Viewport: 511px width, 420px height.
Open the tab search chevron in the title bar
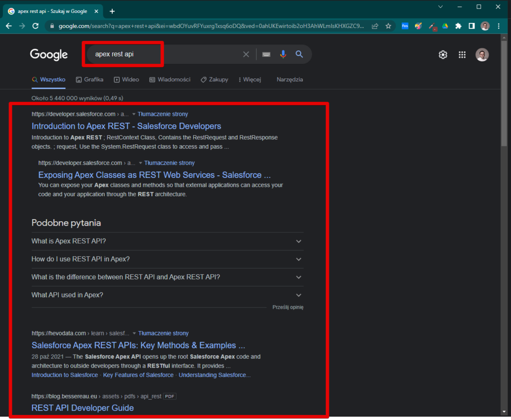pos(440,7)
